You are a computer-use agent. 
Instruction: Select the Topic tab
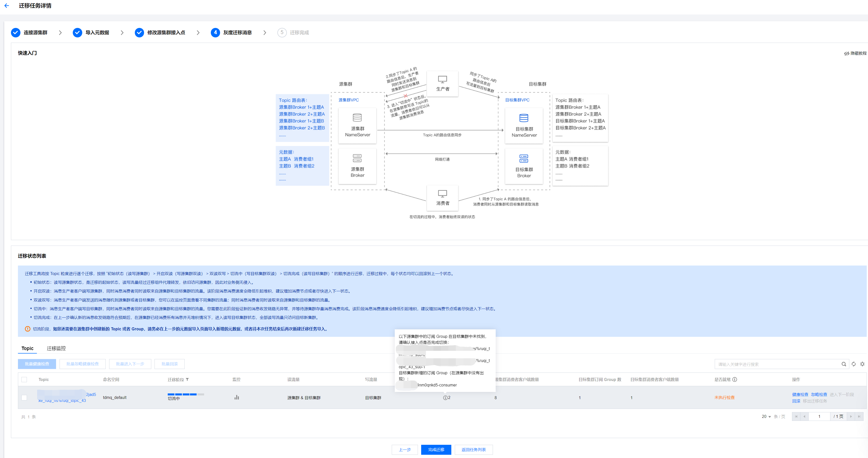27,348
